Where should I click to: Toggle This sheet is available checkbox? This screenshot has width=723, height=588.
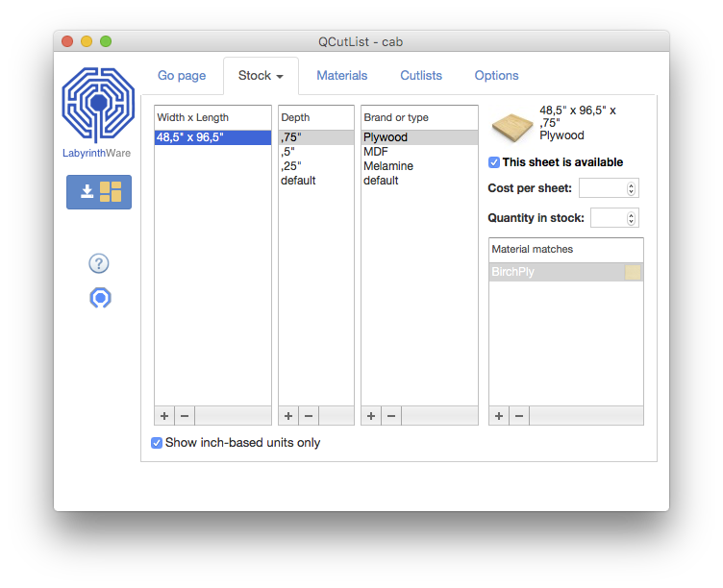click(494, 162)
